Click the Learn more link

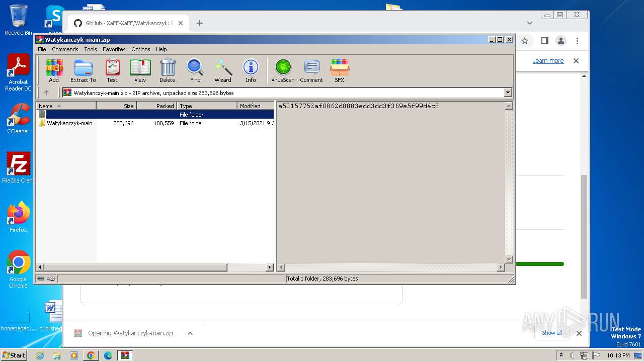tap(548, 61)
